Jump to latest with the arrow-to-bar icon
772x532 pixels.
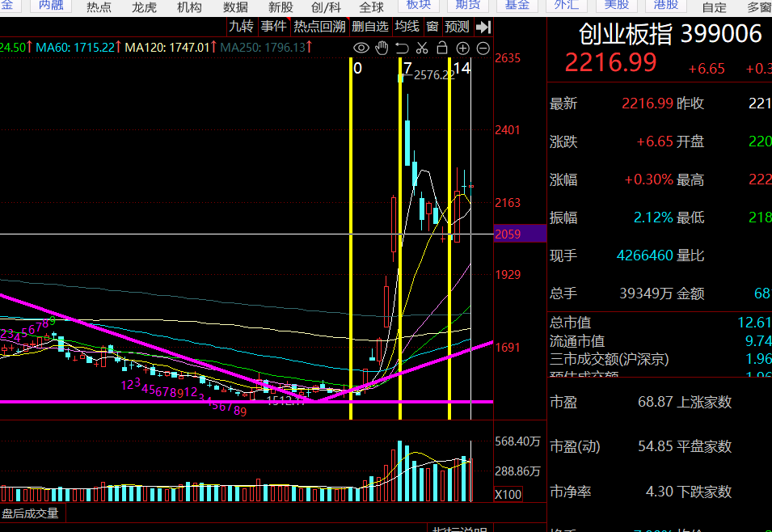tap(483, 27)
